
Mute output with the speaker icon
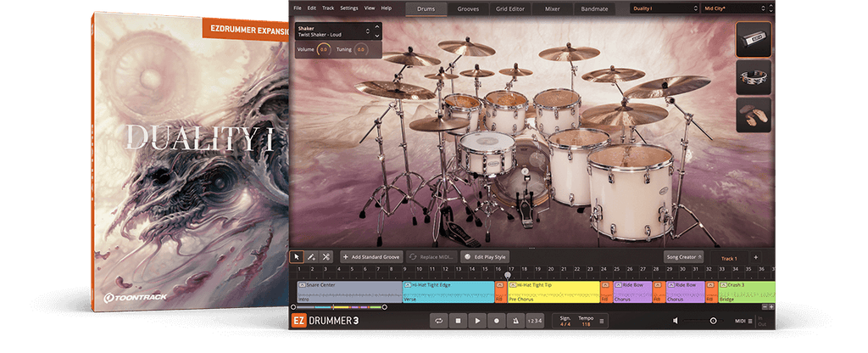click(x=676, y=321)
